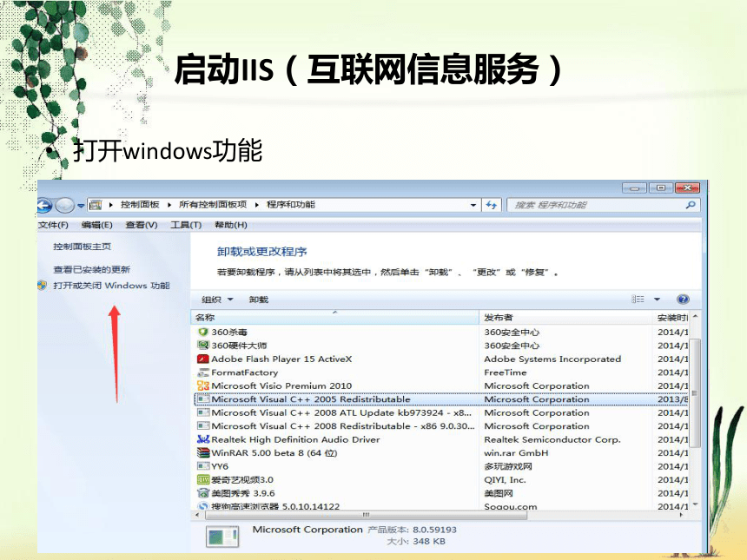Click Sogou.com publisher cell
747x560 pixels.
click(510, 506)
